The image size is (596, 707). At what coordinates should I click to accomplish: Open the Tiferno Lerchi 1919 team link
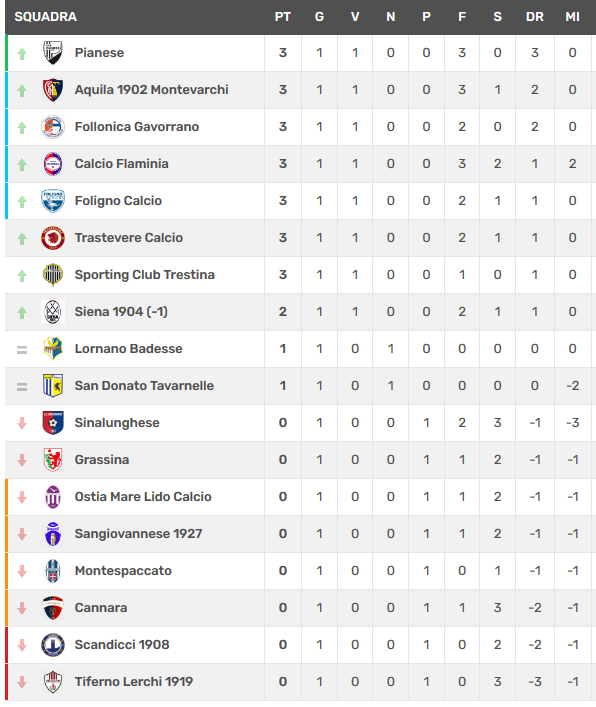[134, 681]
